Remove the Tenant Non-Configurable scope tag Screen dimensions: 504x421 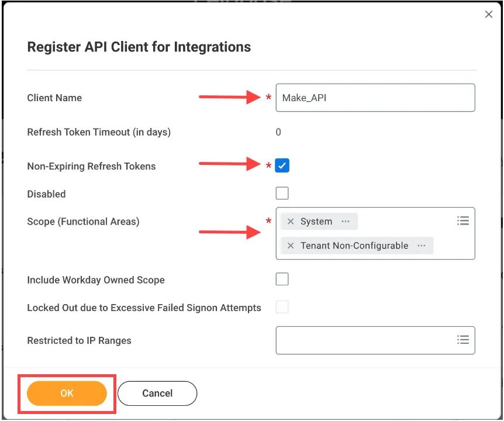click(x=291, y=246)
